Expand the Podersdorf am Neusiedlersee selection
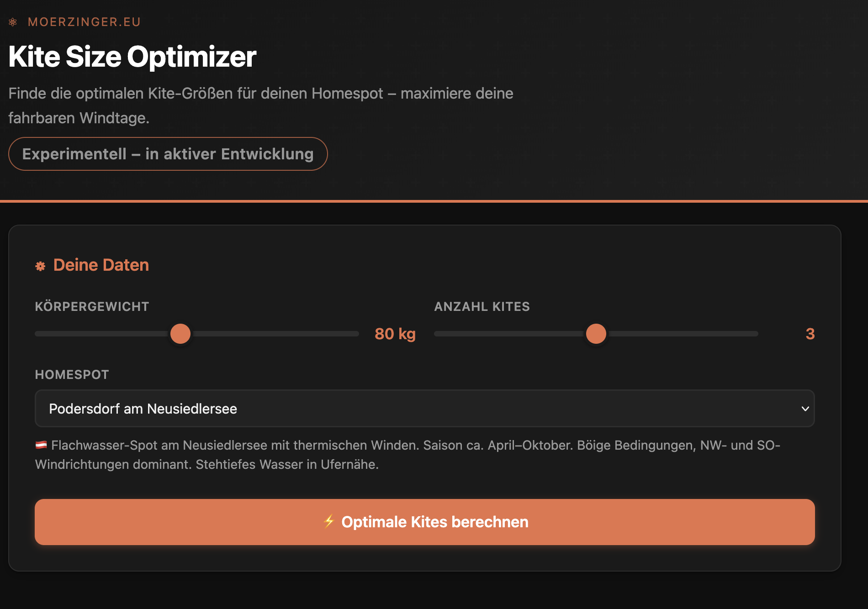The image size is (868, 609). tap(425, 409)
